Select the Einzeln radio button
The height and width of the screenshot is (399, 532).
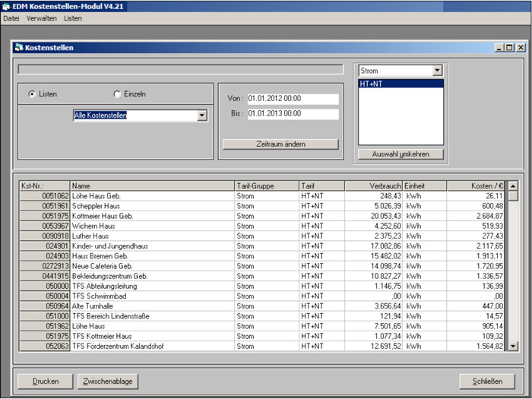(x=117, y=94)
